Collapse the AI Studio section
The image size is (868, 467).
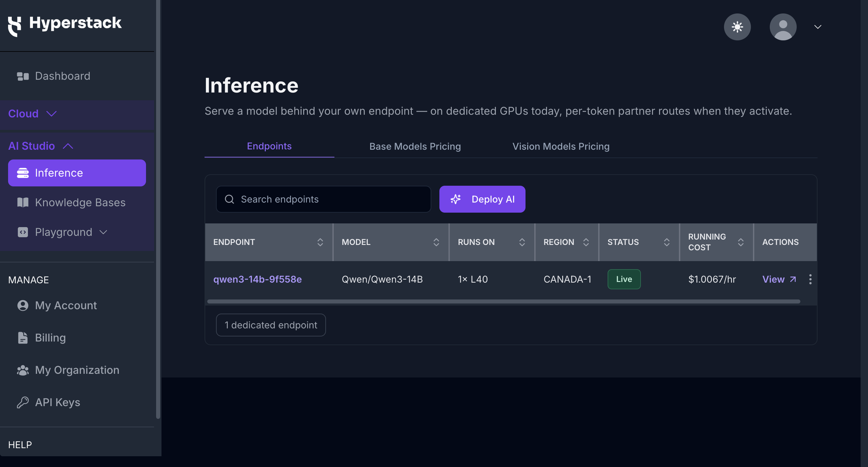(41, 146)
